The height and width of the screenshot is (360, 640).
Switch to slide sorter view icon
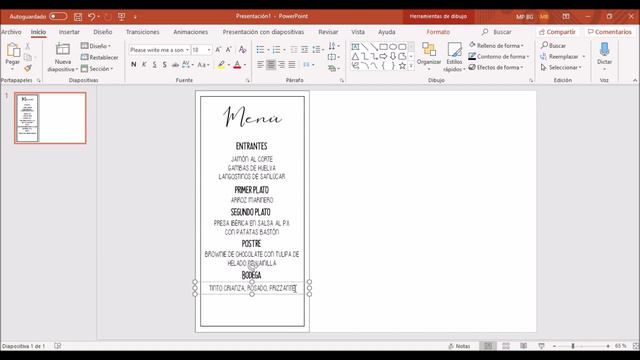(506, 346)
